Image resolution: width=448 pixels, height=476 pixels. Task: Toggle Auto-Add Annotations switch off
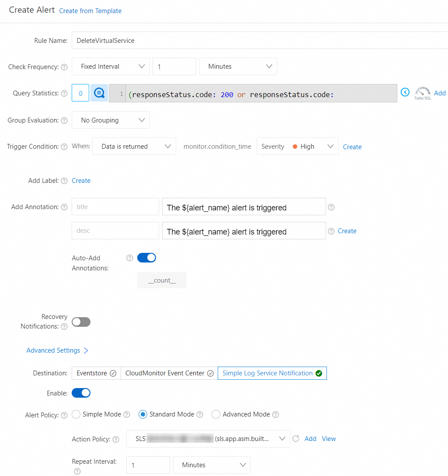point(146,258)
